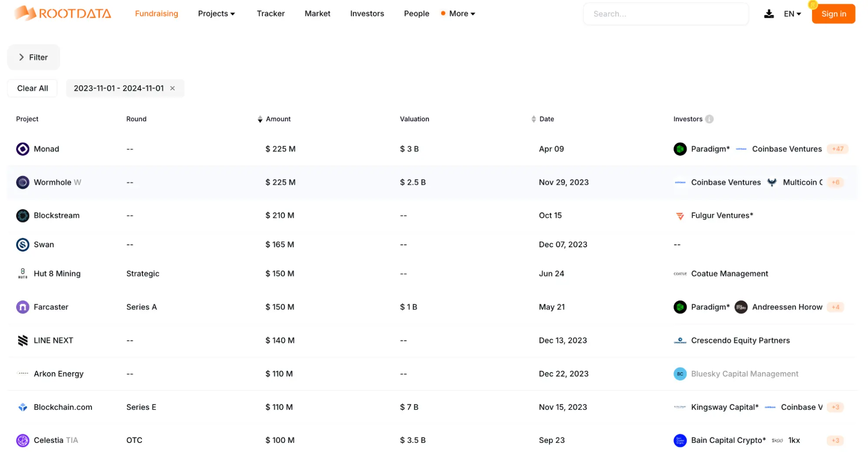Click the RootData logo
The image size is (868, 455).
coord(63,13)
